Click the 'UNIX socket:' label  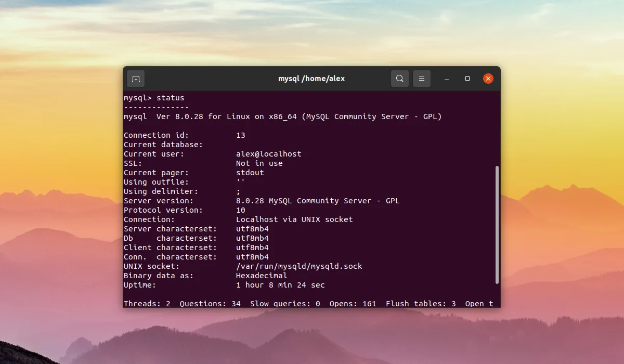[151, 266]
